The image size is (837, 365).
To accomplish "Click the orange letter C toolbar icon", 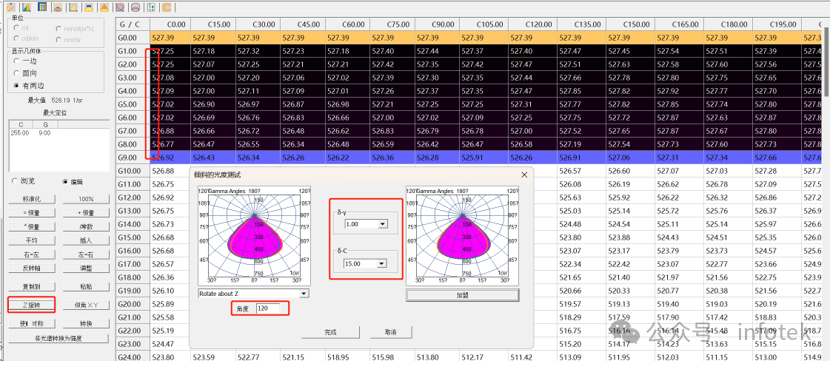I will 167,7.
